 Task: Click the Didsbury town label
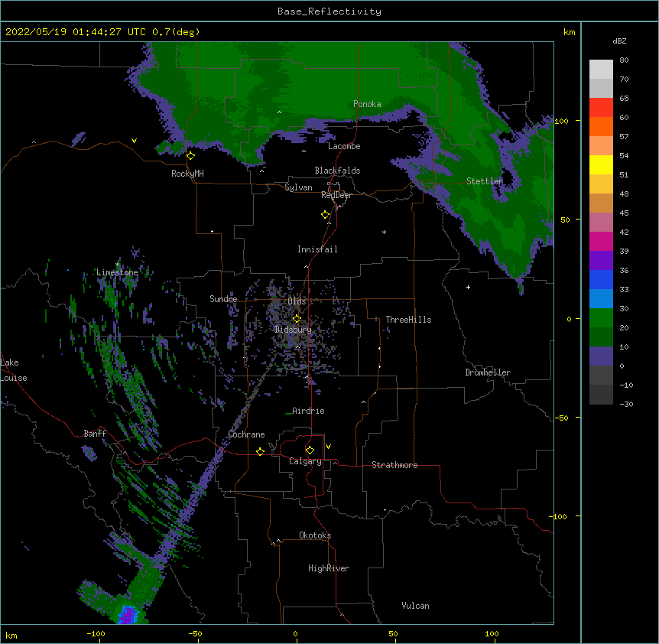pyautogui.click(x=294, y=330)
